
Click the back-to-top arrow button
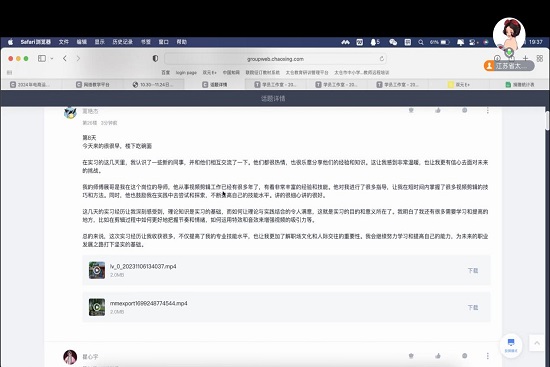(x=537, y=343)
